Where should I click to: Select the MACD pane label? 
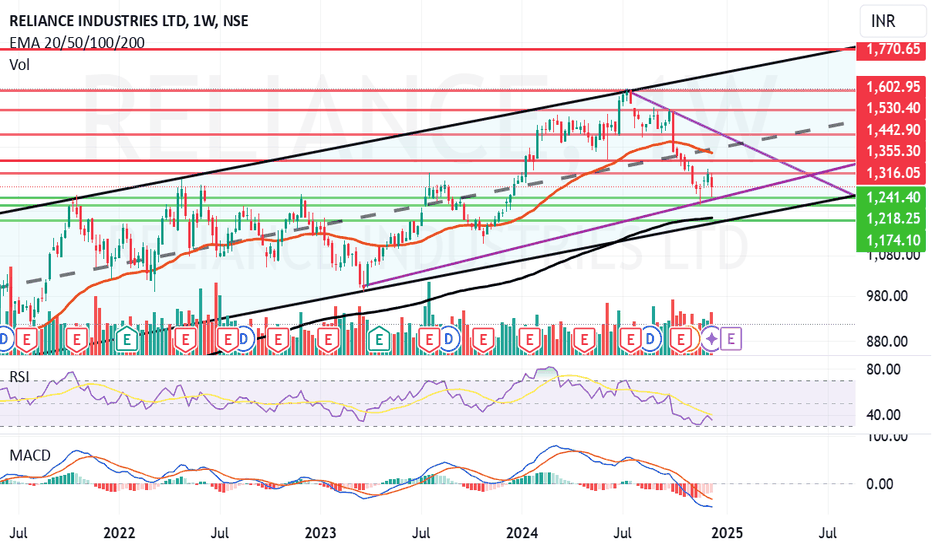pyautogui.click(x=30, y=455)
